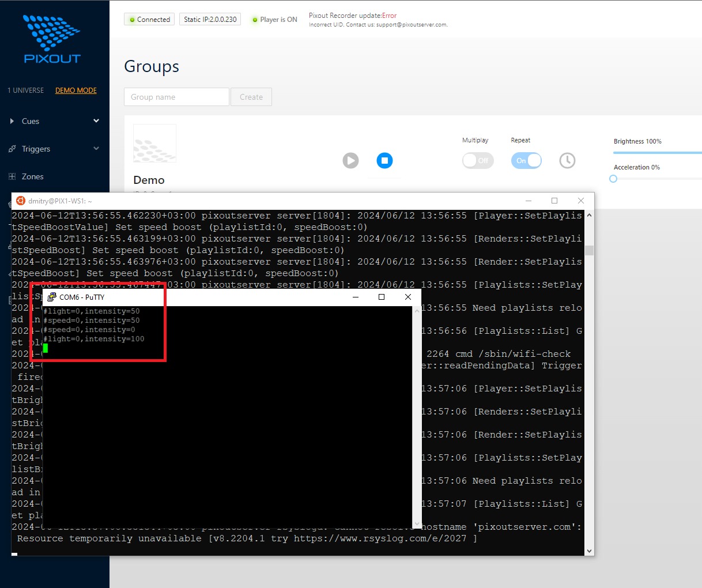
Task: Focus the Group name input field
Action: point(176,97)
